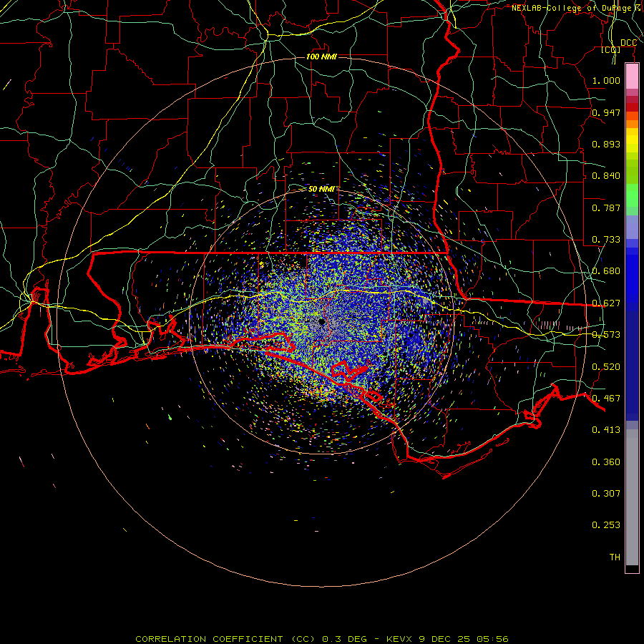Click the 0.627 color scale value
Image resolution: width=644 pixels, height=644 pixels.
tap(606, 303)
